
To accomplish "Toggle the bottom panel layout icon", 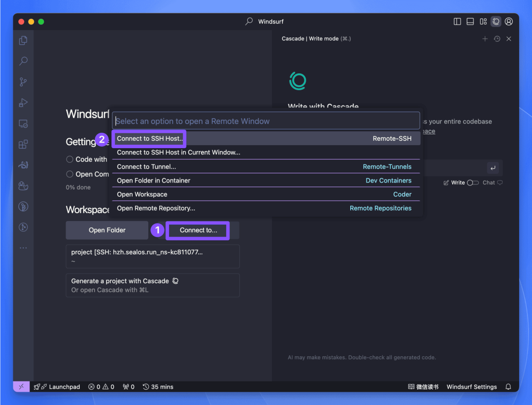I will click(x=470, y=22).
